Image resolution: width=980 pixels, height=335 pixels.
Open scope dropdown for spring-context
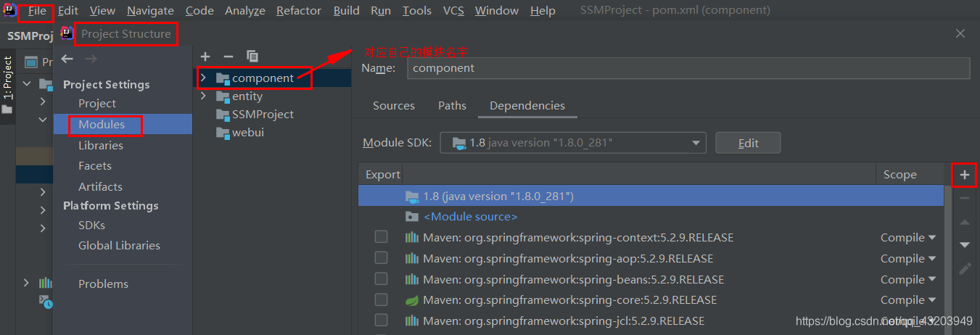point(908,238)
